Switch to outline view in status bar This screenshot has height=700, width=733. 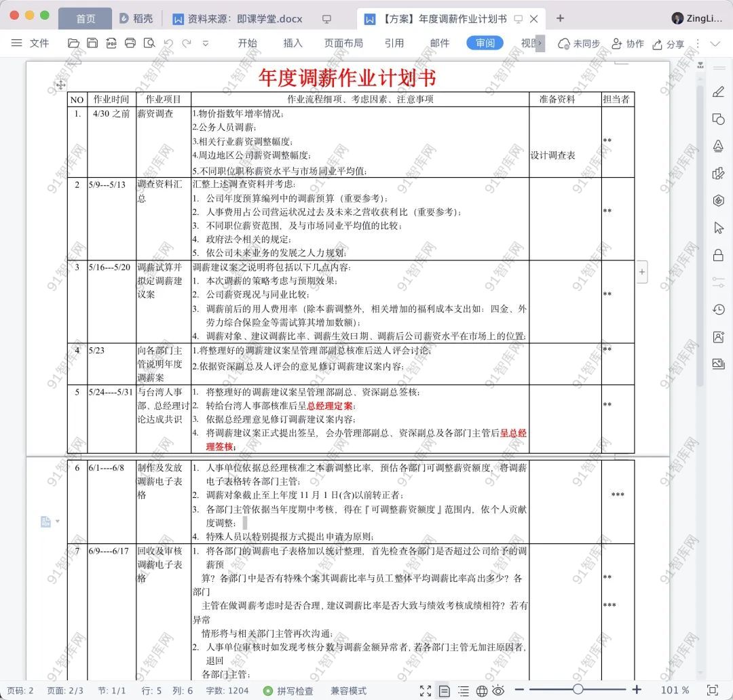tap(464, 691)
